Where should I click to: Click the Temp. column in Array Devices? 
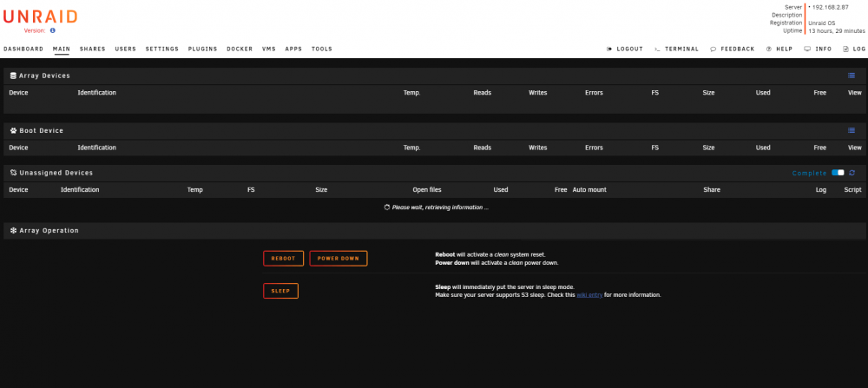click(411, 92)
